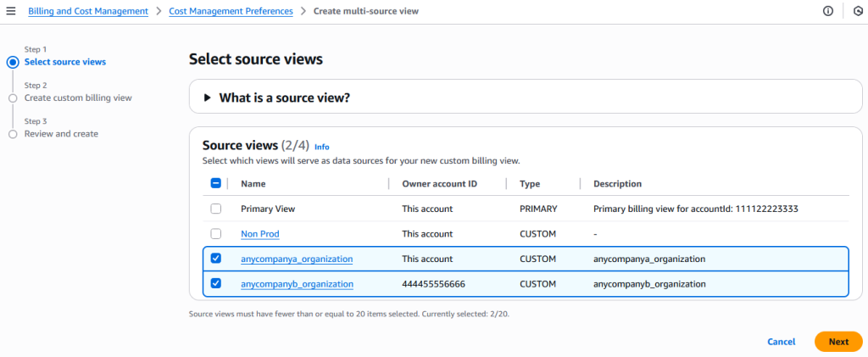Image resolution: width=868 pixels, height=357 pixels.
Task: Click the Info link beside Source views
Action: pos(322,147)
